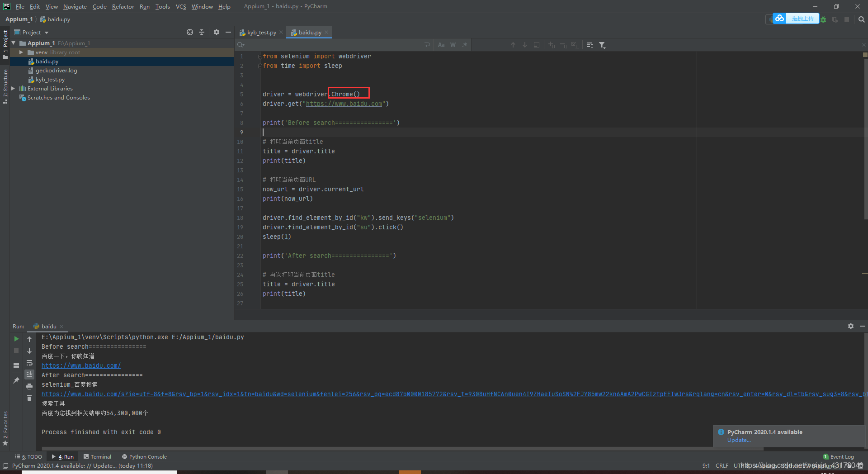Toggle Match Case in find bar
The image size is (868, 474).
coord(441,45)
